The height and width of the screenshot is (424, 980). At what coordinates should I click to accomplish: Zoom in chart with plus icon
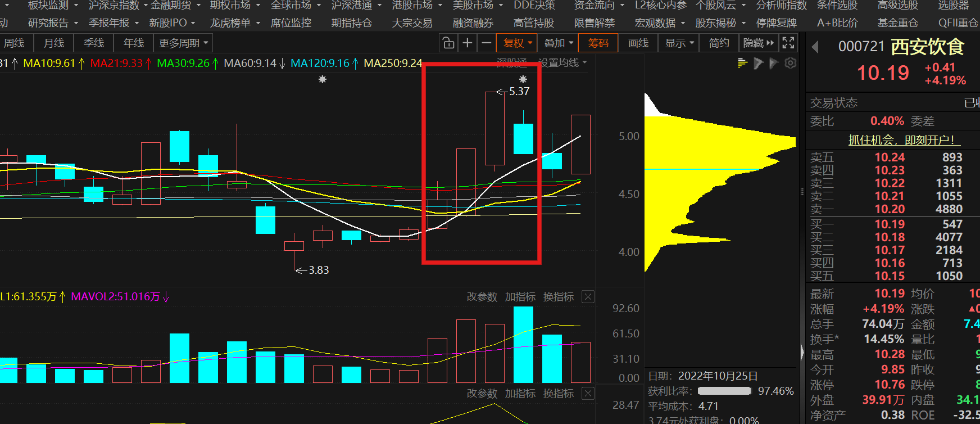pos(467,43)
